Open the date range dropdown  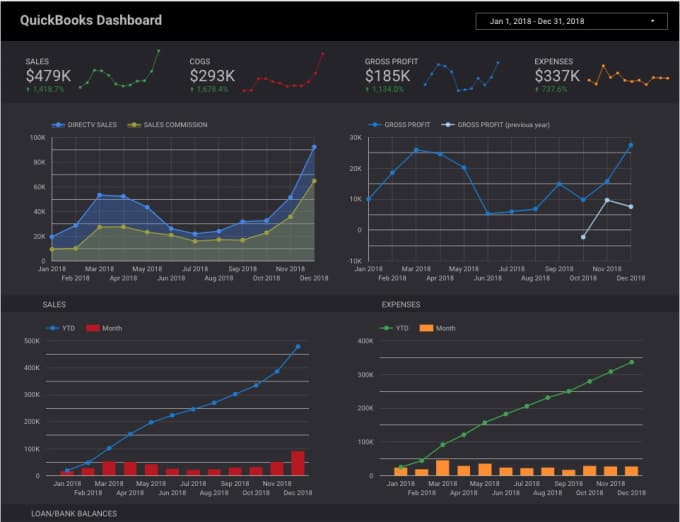[x=571, y=21]
